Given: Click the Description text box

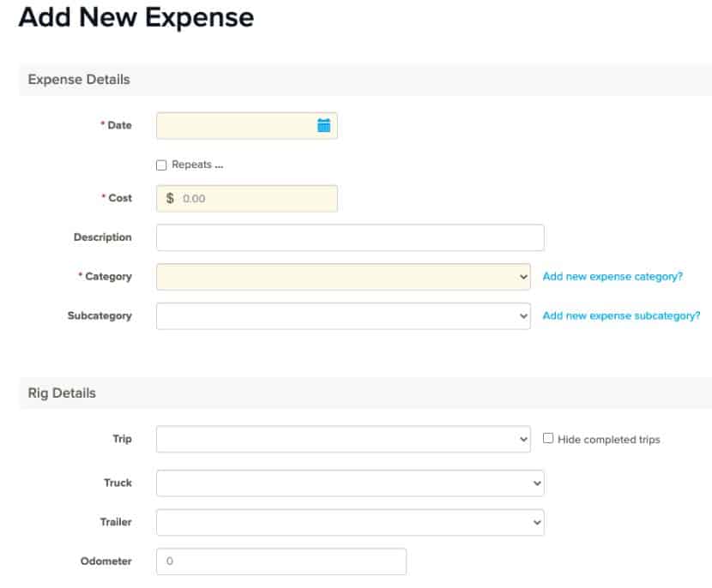Looking at the screenshot, I should point(349,237).
